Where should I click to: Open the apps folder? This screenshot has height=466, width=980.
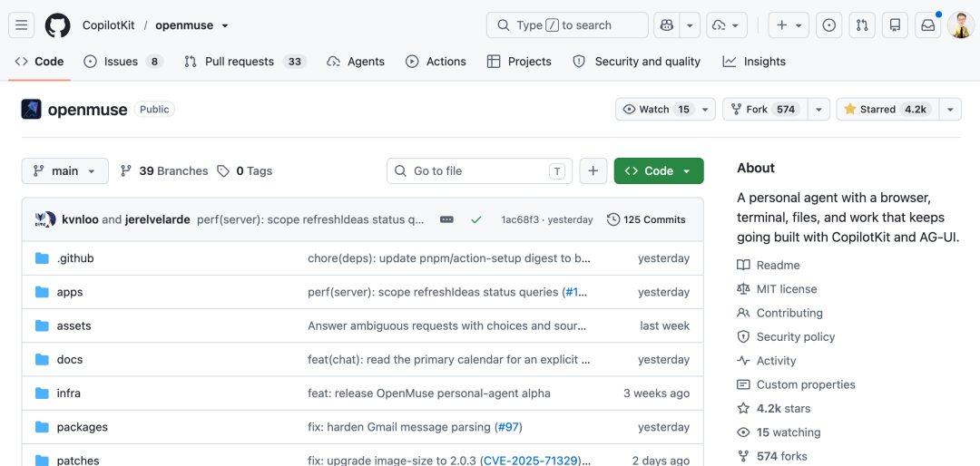pyautogui.click(x=69, y=292)
